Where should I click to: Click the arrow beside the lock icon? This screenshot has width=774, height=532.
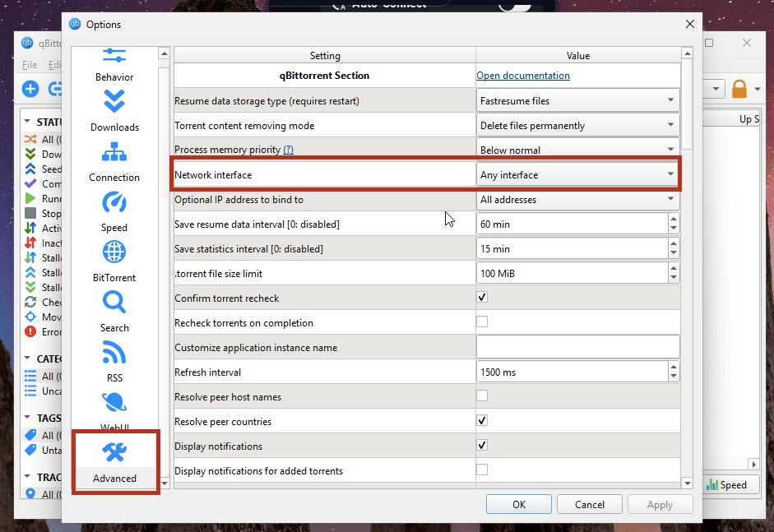pyautogui.click(x=758, y=90)
